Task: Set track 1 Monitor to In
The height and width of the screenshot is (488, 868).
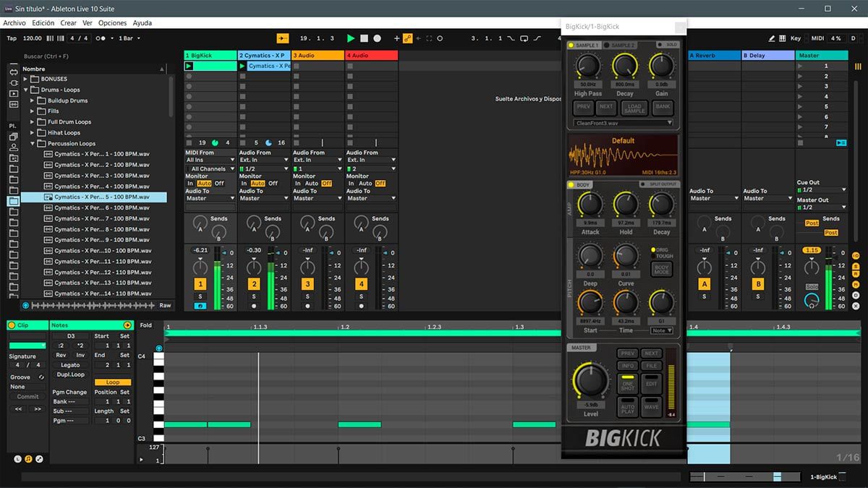Action: point(190,184)
